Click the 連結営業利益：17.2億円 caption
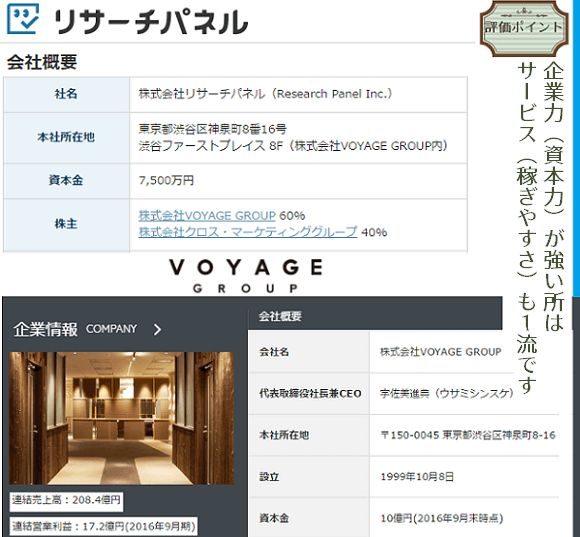The height and width of the screenshot is (537, 580). [x=103, y=526]
